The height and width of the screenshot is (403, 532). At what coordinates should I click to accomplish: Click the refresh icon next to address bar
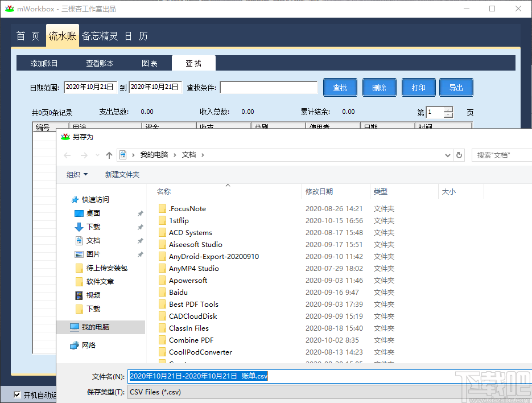[x=459, y=154]
